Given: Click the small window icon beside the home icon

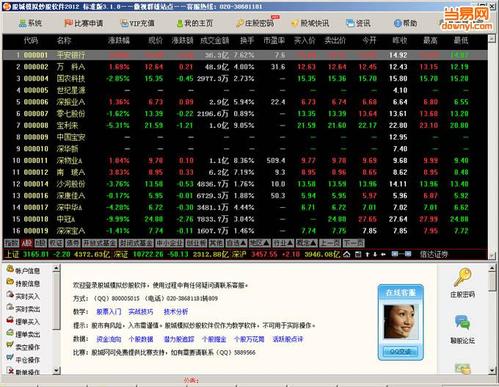Looking at the screenshot, I should [358, 254].
